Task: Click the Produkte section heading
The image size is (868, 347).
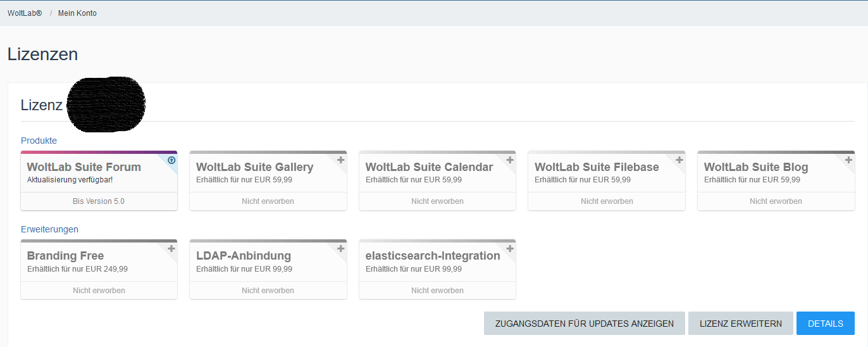Action: pos(39,141)
